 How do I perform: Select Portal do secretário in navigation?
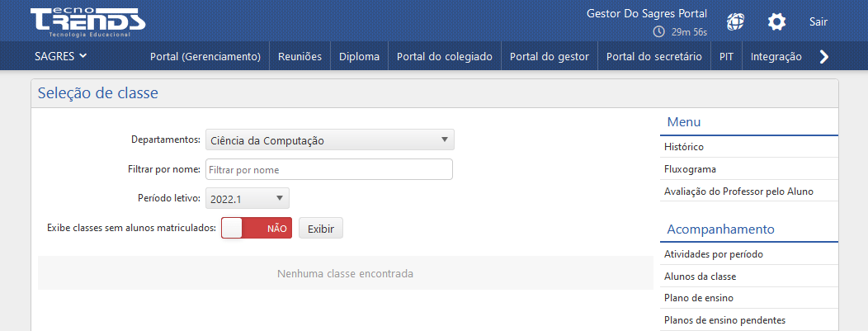pos(654,56)
